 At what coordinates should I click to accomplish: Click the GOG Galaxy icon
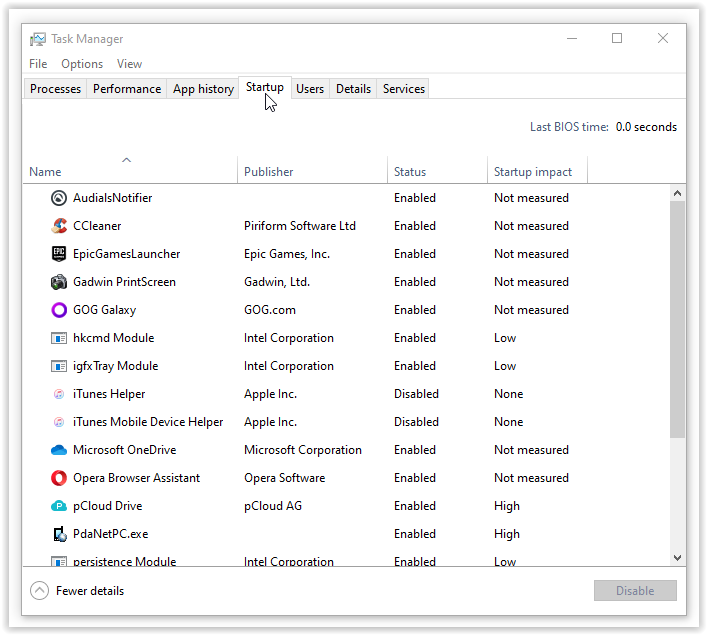coord(59,310)
